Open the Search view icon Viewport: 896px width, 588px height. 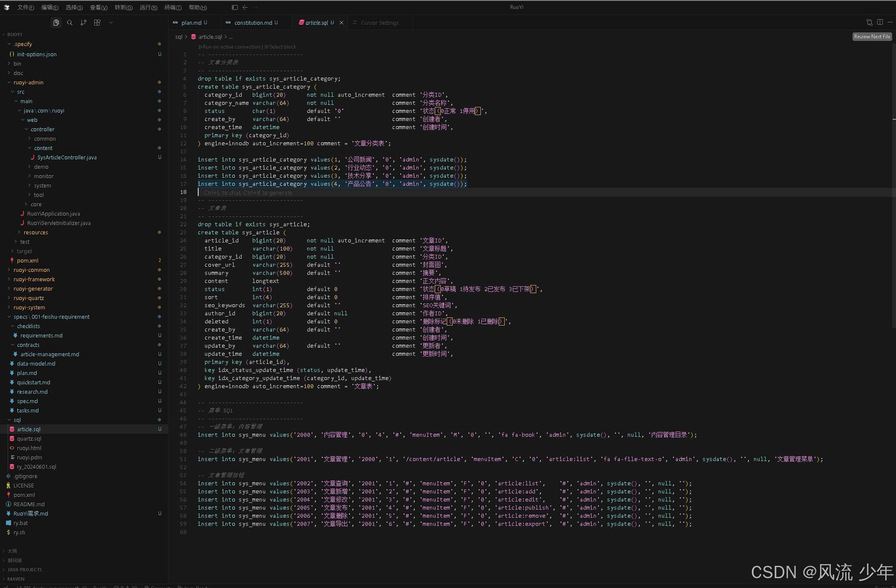69,23
